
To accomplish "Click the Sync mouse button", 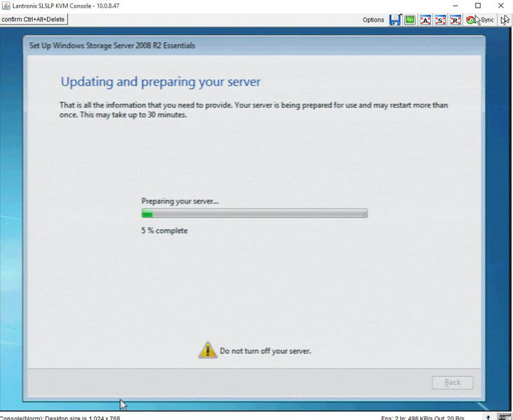I will click(x=480, y=20).
